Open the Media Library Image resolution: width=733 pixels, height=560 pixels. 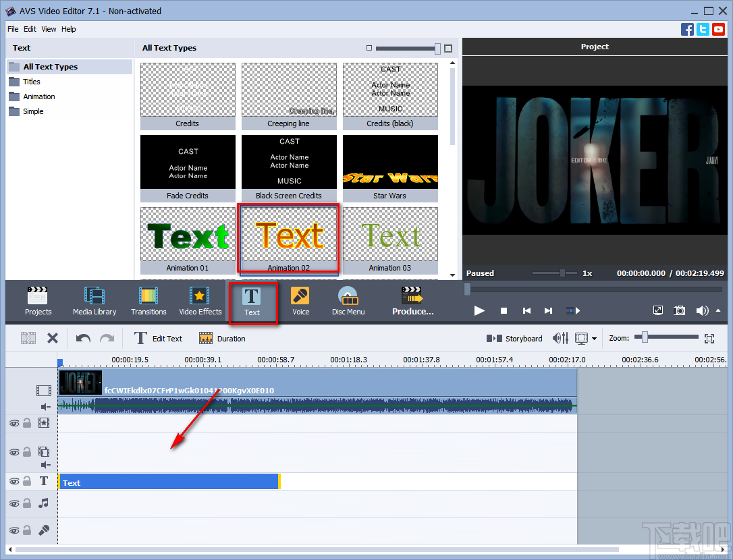click(94, 302)
